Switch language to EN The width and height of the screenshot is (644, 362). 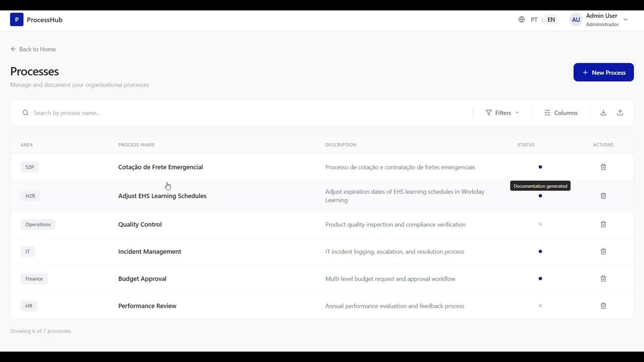[x=551, y=20]
